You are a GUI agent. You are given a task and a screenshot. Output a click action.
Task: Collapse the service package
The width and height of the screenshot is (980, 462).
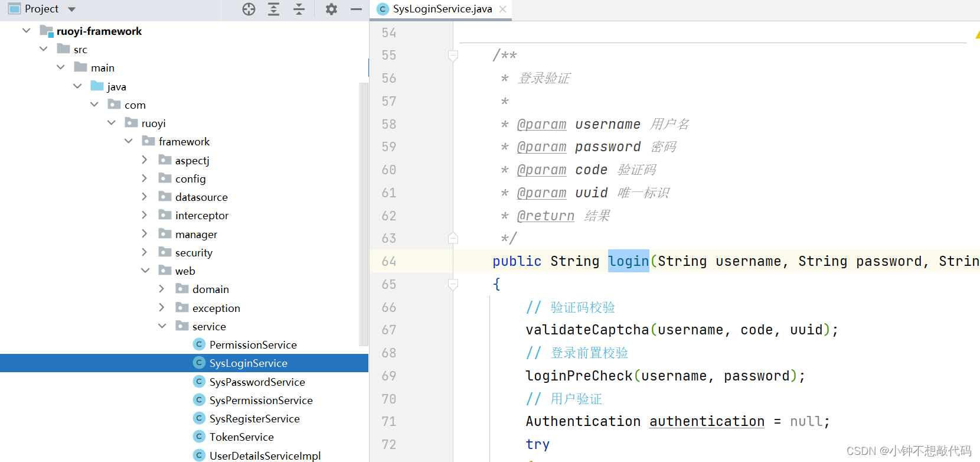point(162,326)
